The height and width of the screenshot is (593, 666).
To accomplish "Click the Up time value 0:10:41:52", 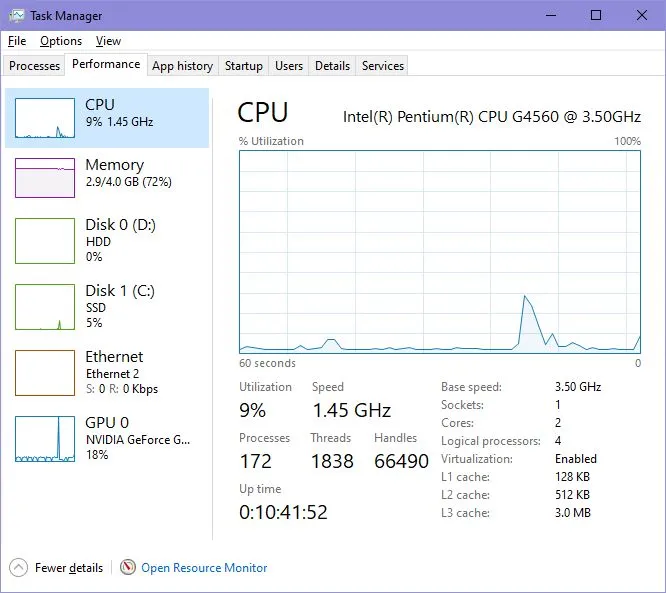I will coord(283,512).
